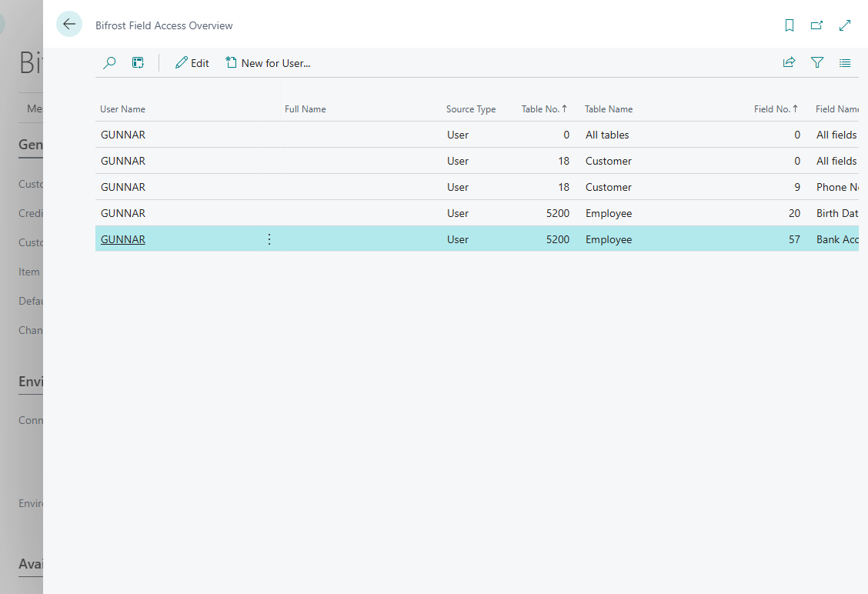
Task: Open page in a new window
Action: pyautogui.click(x=816, y=25)
